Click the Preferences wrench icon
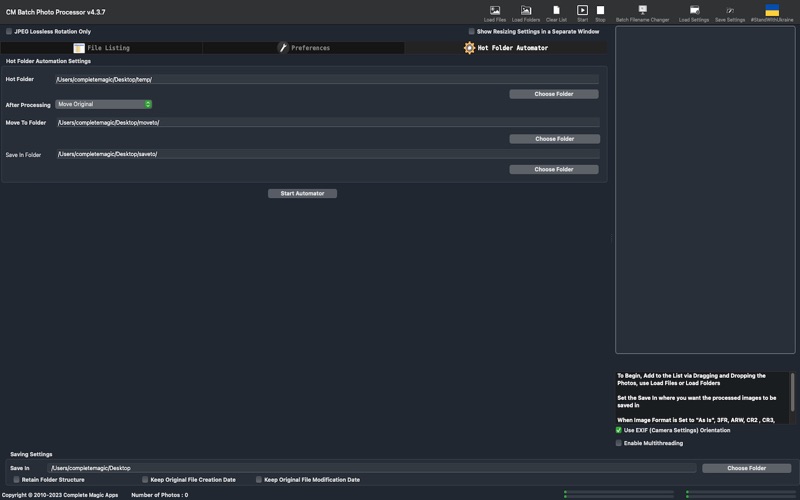The height and width of the screenshot is (500, 800). (283, 48)
